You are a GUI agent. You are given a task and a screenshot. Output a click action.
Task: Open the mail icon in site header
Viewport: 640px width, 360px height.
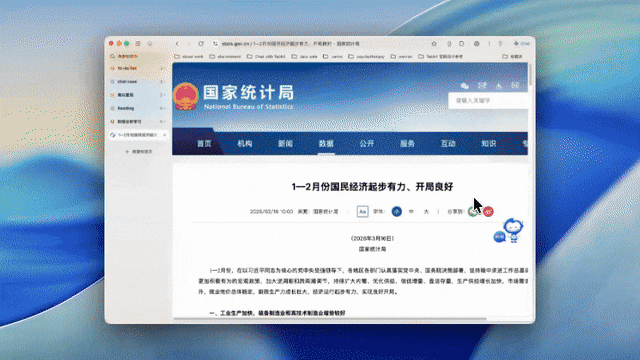(x=515, y=85)
